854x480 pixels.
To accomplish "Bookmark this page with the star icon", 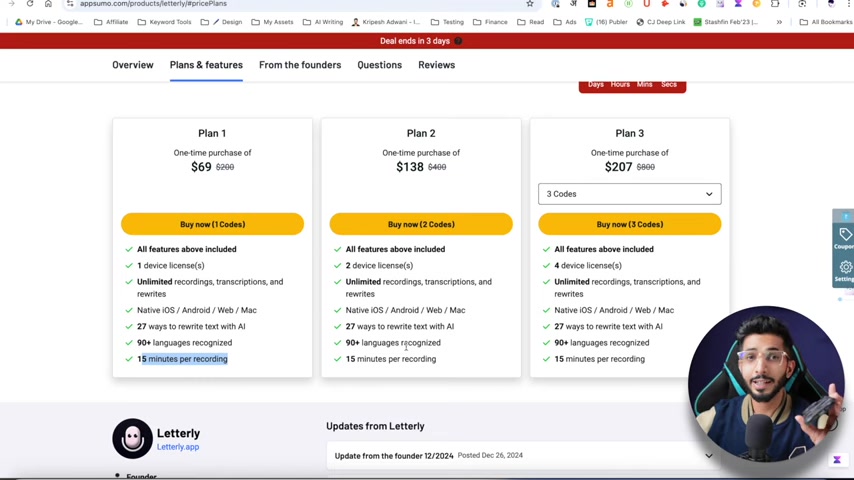I will coord(529,4).
